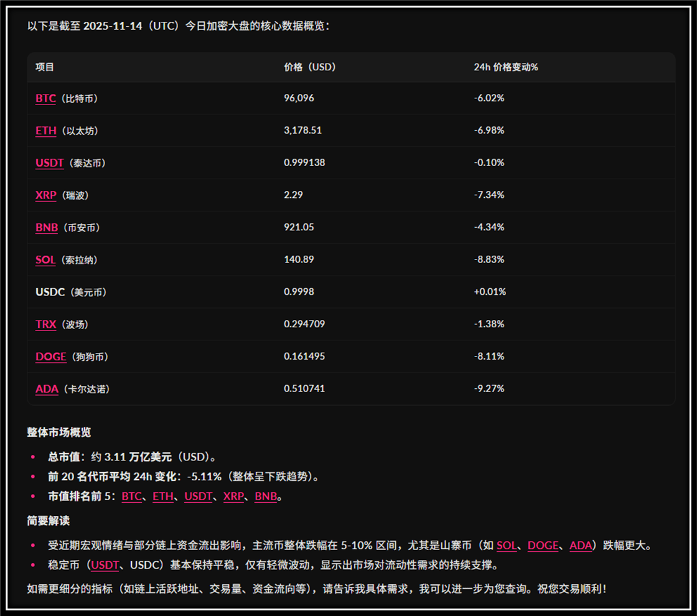Screen dimensions: 697x616
Task: Open the DOGE link in the table's 狗狗币 row
Action: 50,357
